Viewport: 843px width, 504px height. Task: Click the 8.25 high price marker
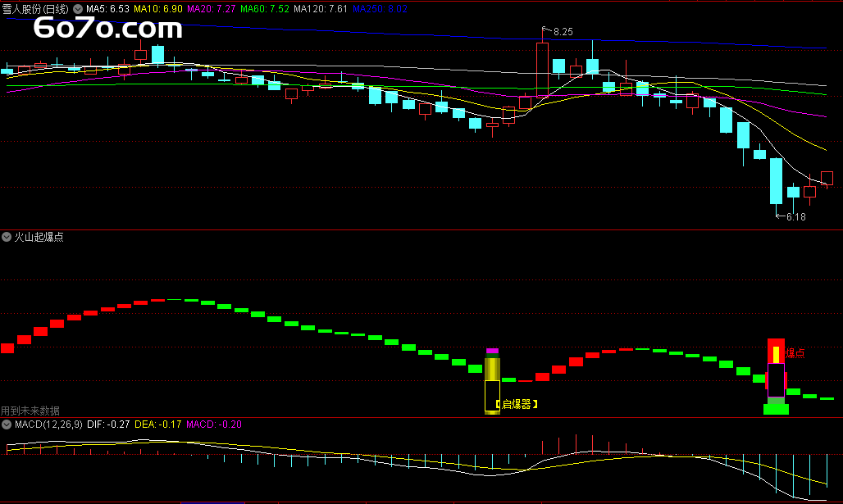coord(563,32)
